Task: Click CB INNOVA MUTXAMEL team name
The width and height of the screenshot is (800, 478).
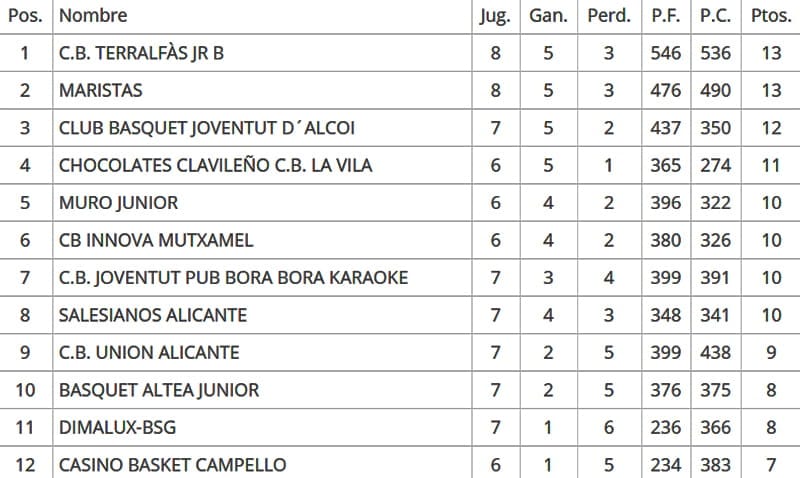Action: tap(156, 240)
